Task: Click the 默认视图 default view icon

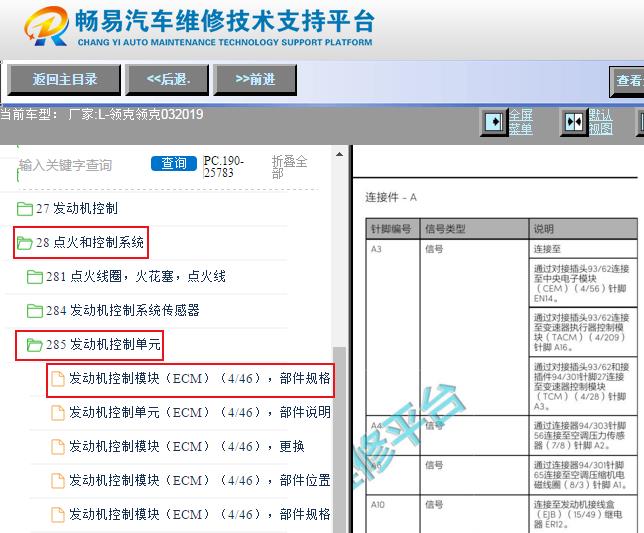Action: tap(573, 122)
